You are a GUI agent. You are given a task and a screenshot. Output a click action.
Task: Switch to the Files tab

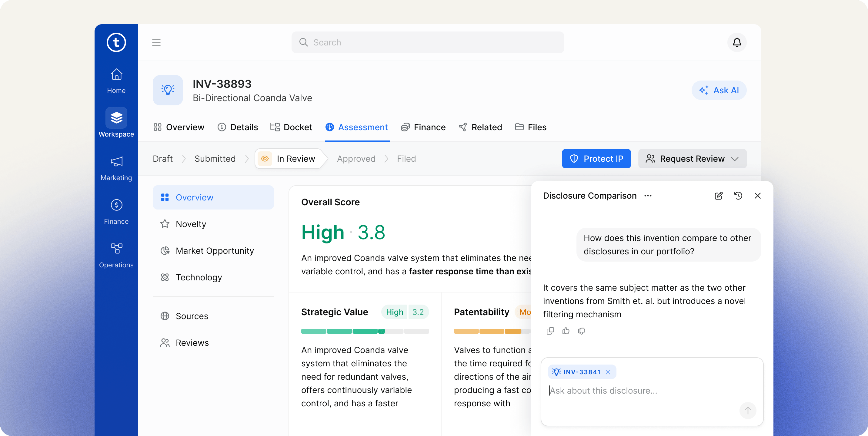[x=531, y=127]
